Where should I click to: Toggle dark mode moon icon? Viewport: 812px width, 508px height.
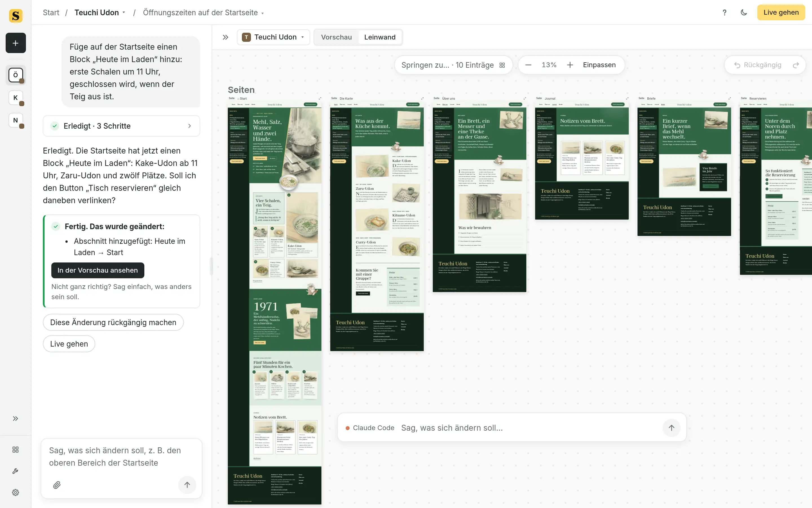[x=743, y=12]
